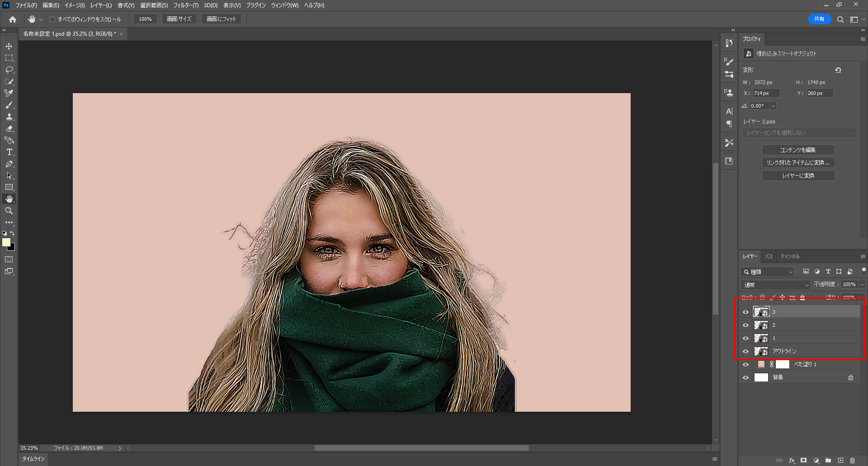This screenshot has height=466, width=868.
Task: Open the layer blend mode dropdown 通常
Action: (x=775, y=285)
